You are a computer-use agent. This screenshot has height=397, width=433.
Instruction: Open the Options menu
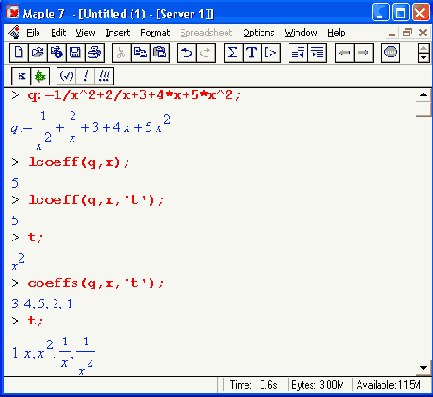click(258, 33)
